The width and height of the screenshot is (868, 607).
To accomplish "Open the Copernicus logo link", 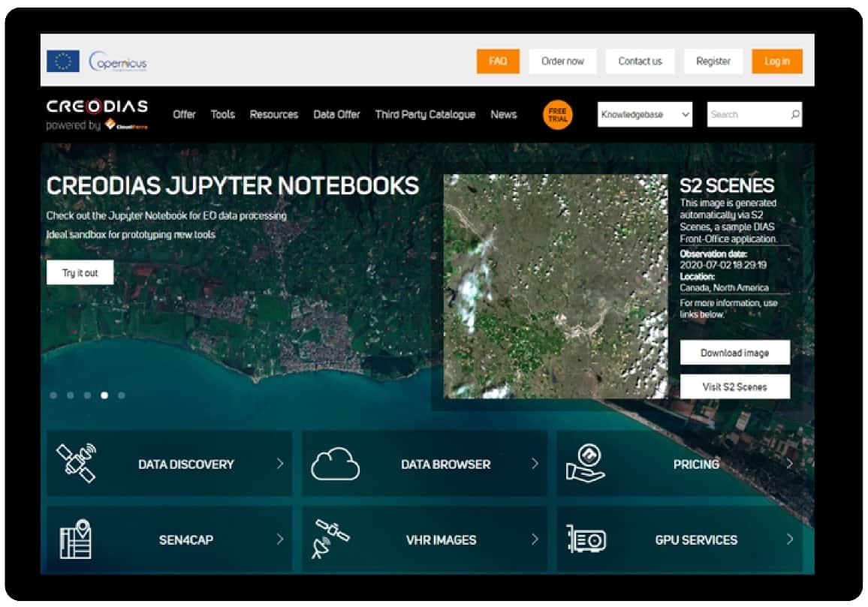I will [117, 62].
